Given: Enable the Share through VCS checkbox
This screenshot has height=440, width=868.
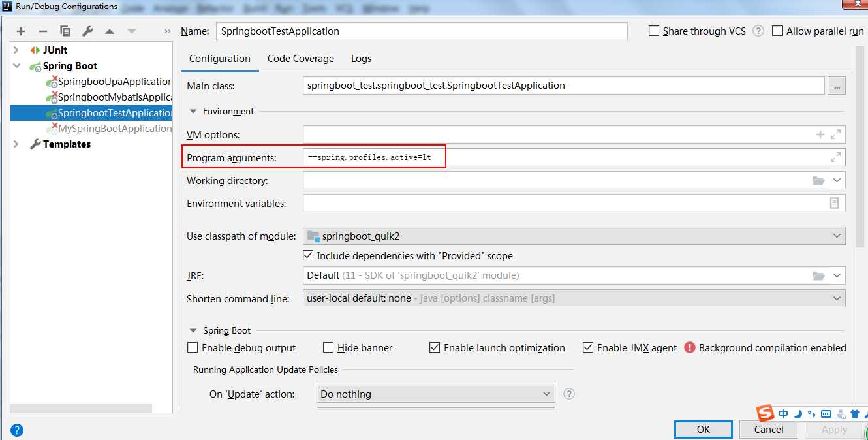Looking at the screenshot, I should (654, 31).
